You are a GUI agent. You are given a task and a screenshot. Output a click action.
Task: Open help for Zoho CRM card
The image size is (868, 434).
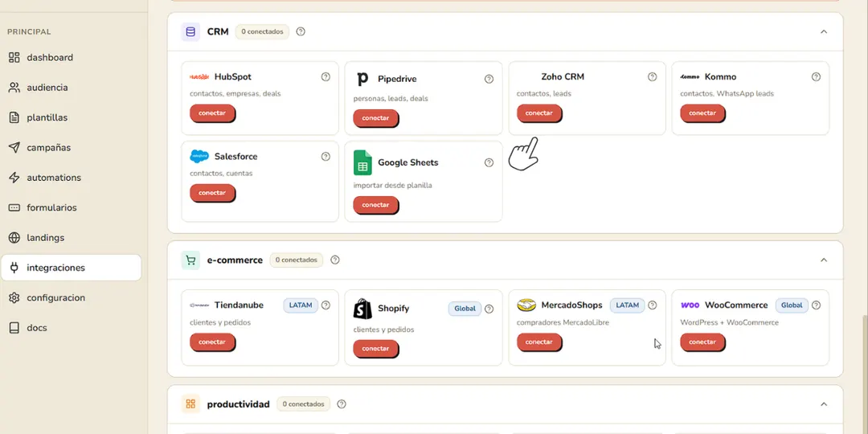tap(652, 77)
